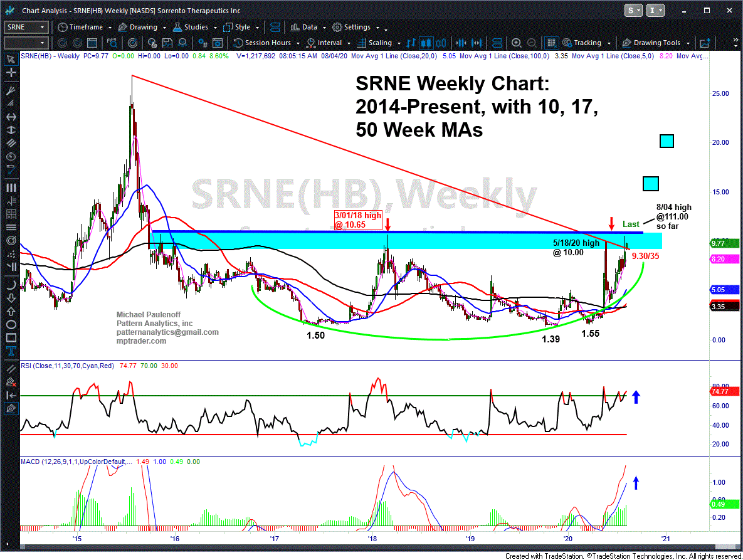Click the 74.77 RSI value tag
The width and height of the screenshot is (743, 560).
pos(724,391)
